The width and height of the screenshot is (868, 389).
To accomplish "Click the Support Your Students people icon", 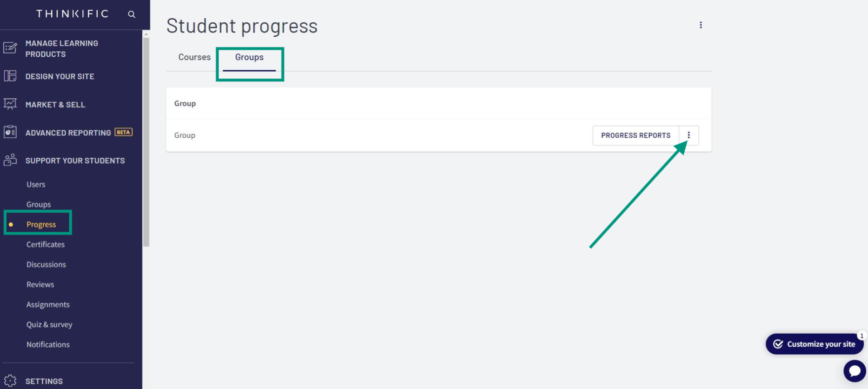I will [x=10, y=160].
